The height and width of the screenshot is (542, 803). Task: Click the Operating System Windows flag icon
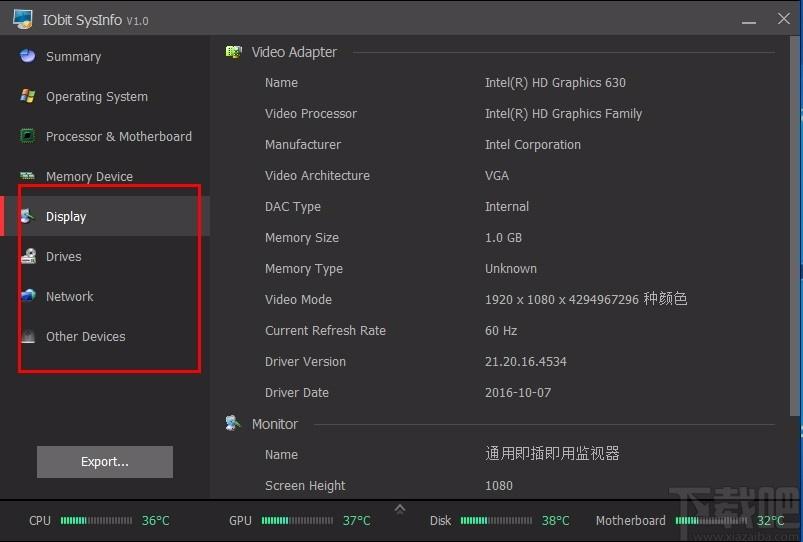click(x=27, y=96)
